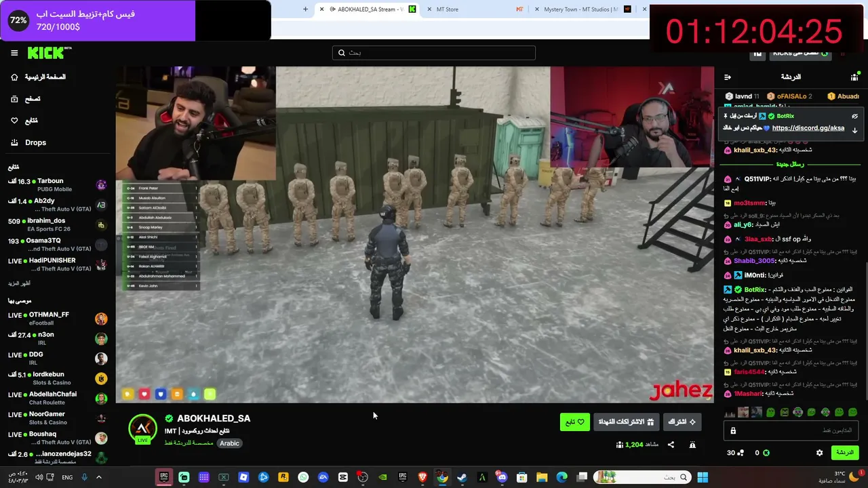Click the report stream icon
Image resolution: width=868 pixels, height=488 pixels.
coord(692,445)
